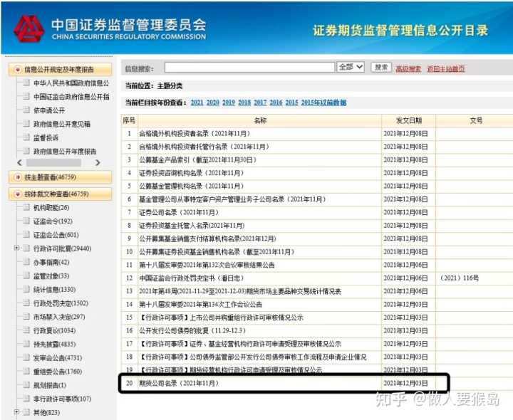Viewport: 513px width, 420px height.
Task: View year 2019 listings
Action: click(229, 103)
